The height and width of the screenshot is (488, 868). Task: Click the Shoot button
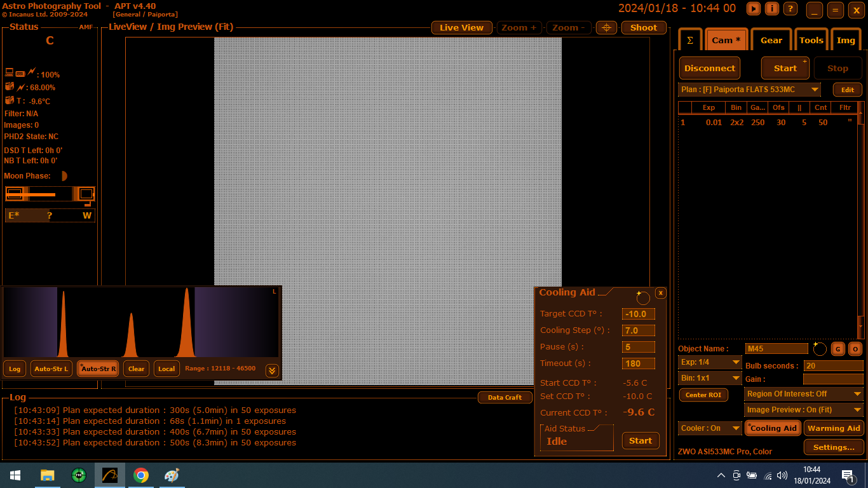point(644,27)
